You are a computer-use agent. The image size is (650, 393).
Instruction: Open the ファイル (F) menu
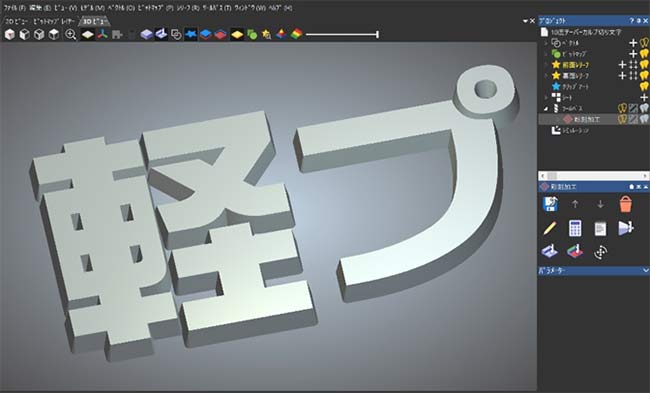click(15, 8)
